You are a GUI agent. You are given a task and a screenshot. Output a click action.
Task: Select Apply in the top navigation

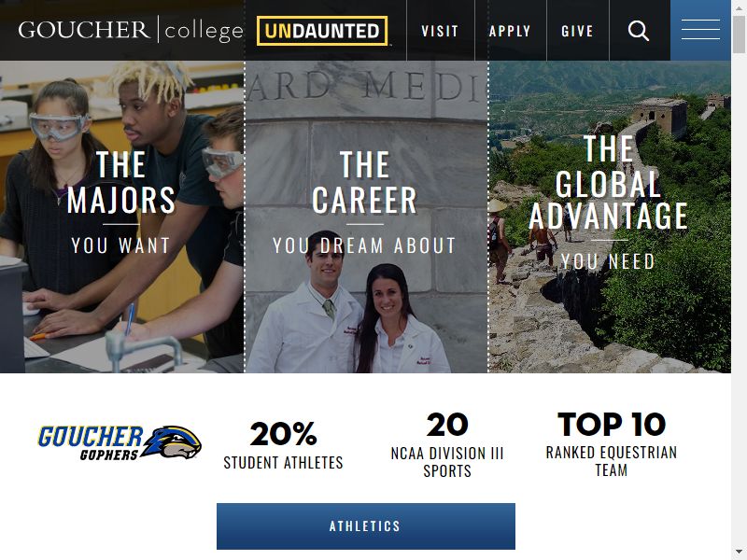pos(510,32)
